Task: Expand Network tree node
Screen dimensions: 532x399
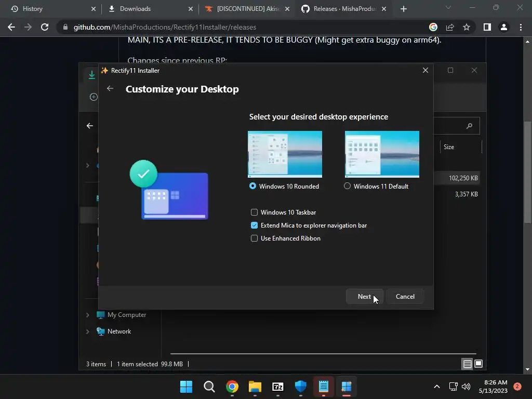Action: 87,331
